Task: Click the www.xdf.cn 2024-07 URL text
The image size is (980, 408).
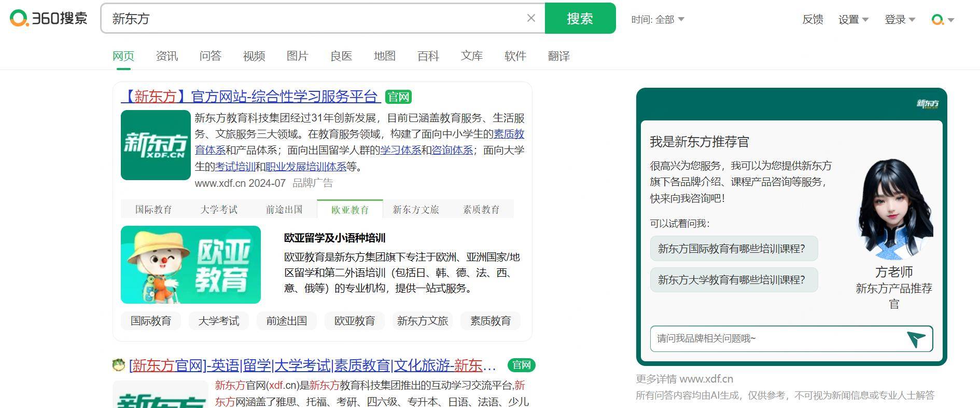Action: 240,183
